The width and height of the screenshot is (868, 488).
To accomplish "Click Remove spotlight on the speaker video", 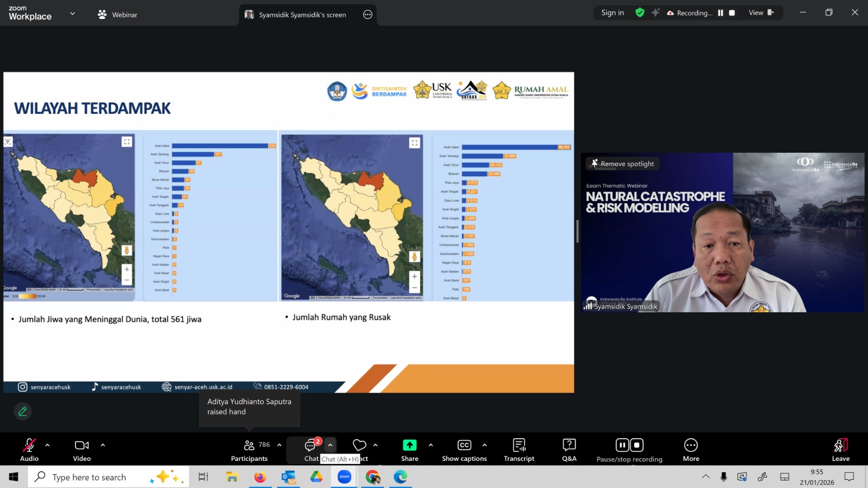I will click(622, 164).
